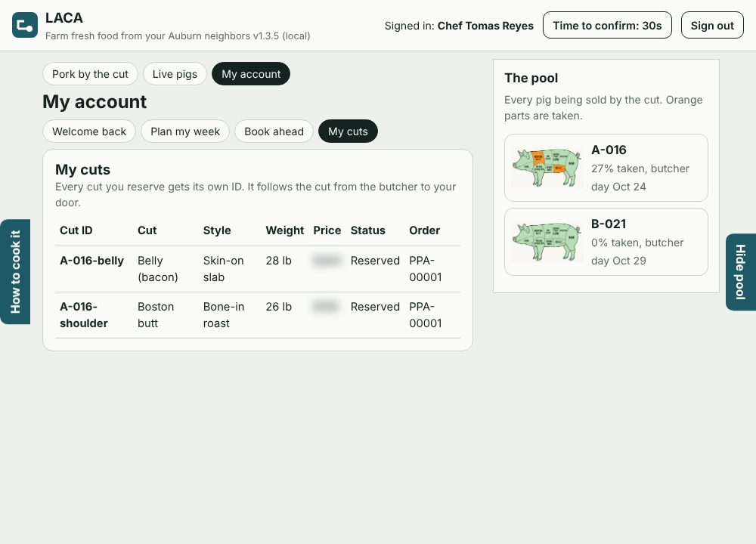The height and width of the screenshot is (544, 756).
Task: Switch to Live pigs tab
Action: coord(175,74)
